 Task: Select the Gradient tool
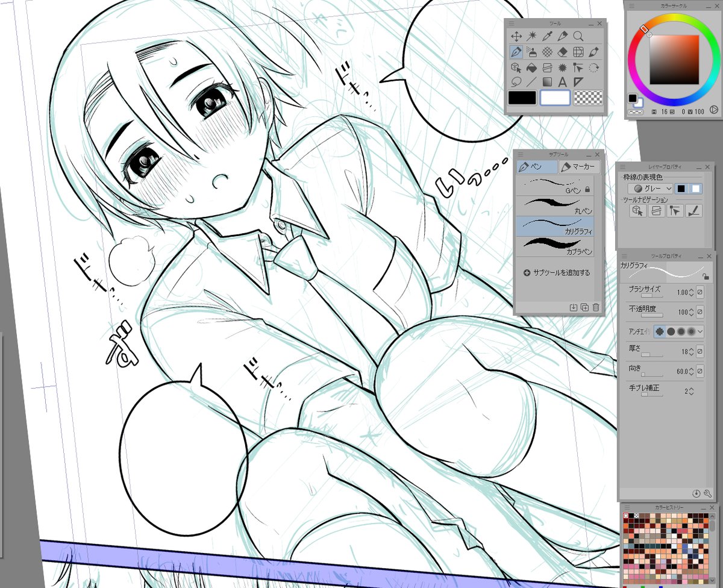point(547,82)
